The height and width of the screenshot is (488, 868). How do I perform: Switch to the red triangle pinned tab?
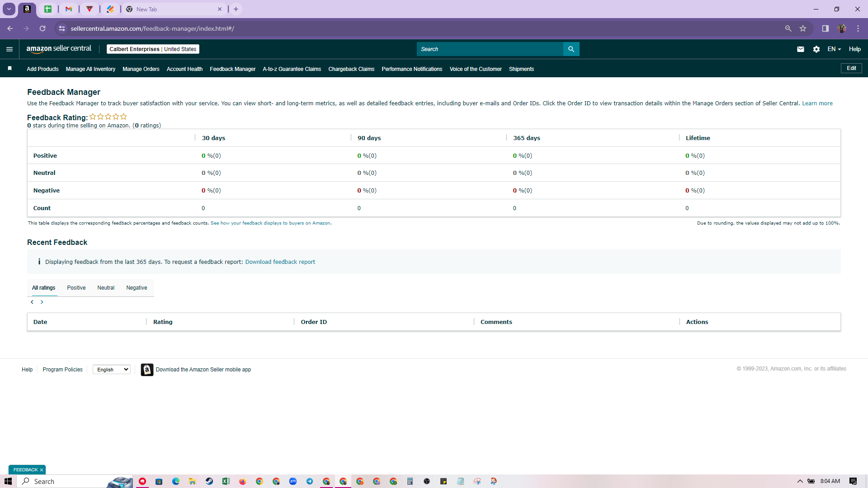point(90,9)
